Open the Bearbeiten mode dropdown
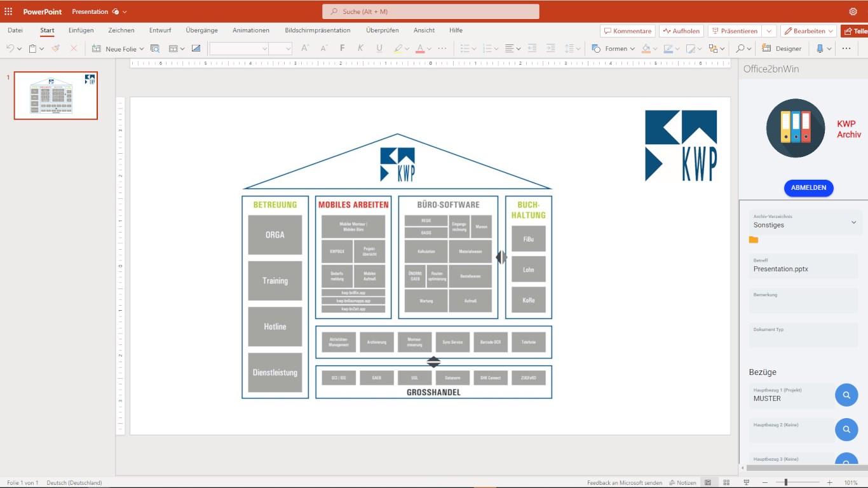 [831, 30]
